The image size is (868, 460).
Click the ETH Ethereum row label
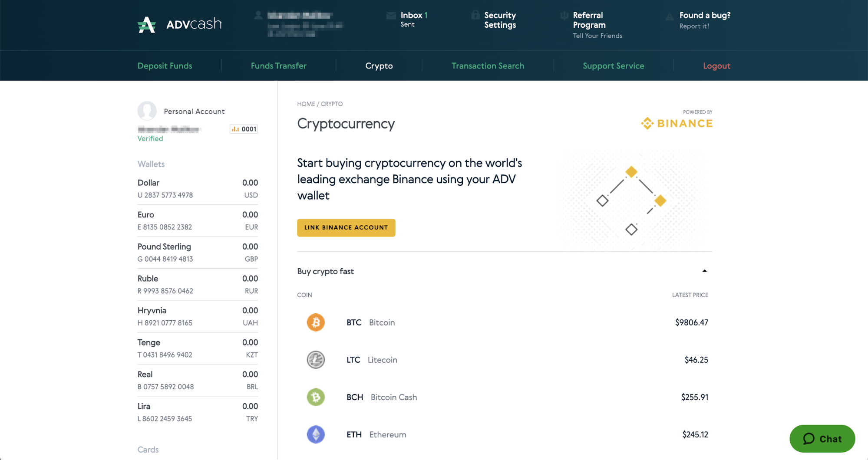[x=376, y=434]
